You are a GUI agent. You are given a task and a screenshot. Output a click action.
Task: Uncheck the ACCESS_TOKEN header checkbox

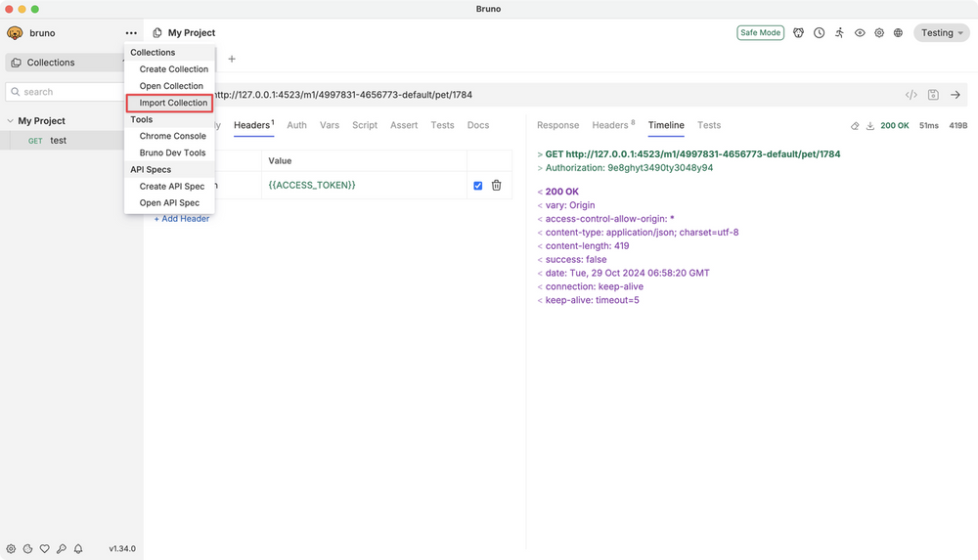(477, 186)
